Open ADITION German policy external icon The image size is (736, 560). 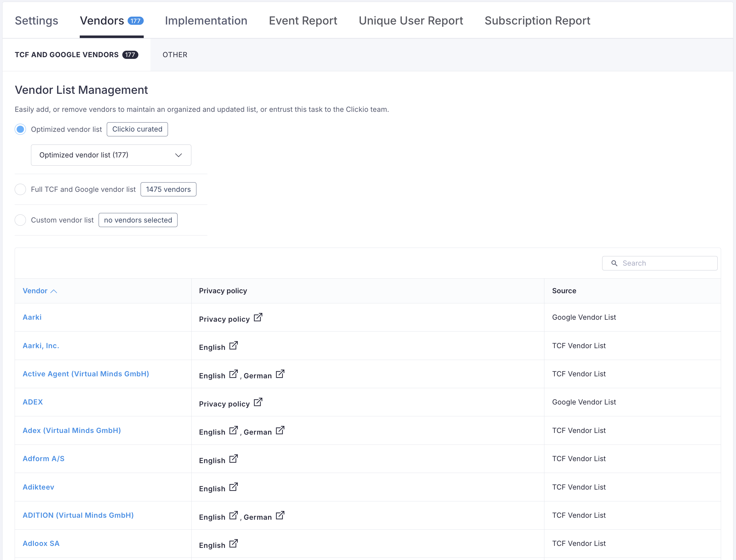(x=280, y=515)
